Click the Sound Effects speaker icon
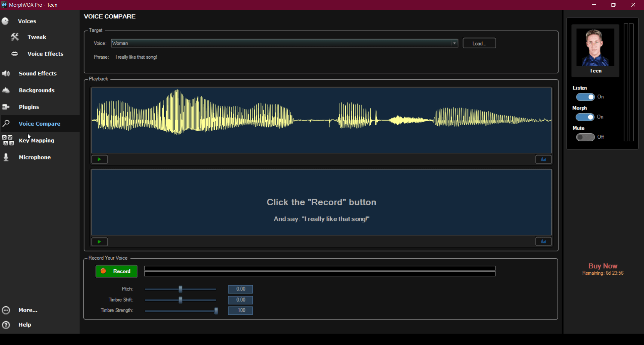The width and height of the screenshot is (644, 345). (6, 73)
